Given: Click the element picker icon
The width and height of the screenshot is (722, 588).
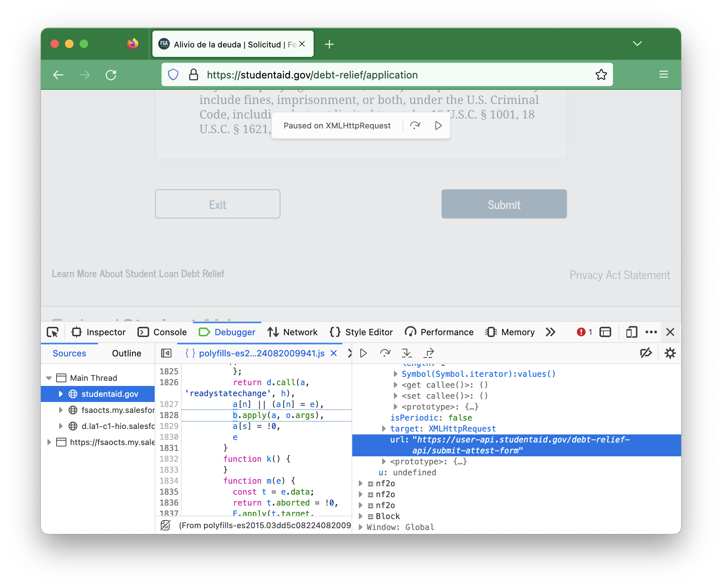Looking at the screenshot, I should tap(53, 332).
